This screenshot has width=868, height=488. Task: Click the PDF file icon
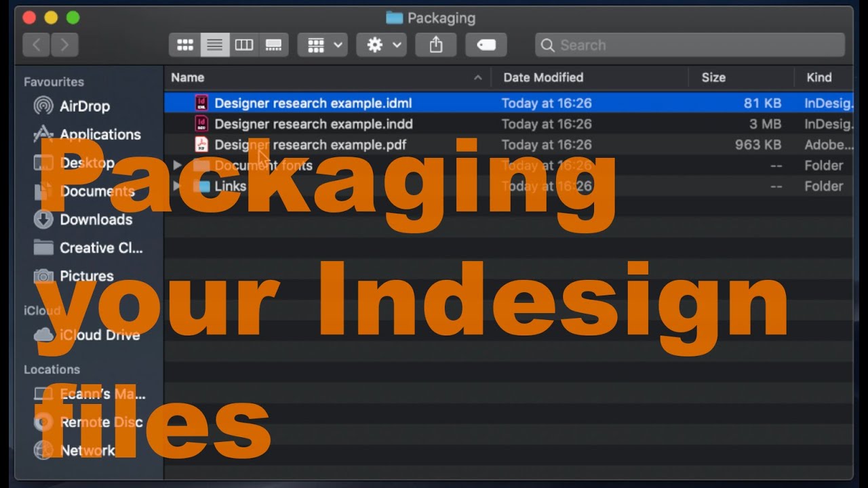[201, 144]
